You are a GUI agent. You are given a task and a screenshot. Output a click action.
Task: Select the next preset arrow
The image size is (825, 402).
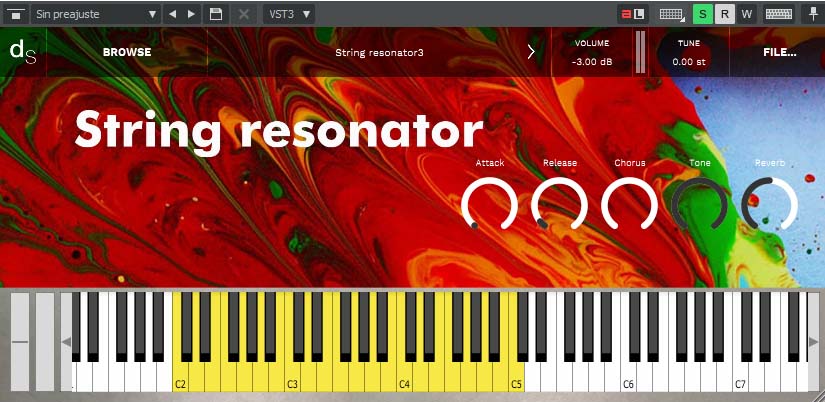(x=192, y=14)
